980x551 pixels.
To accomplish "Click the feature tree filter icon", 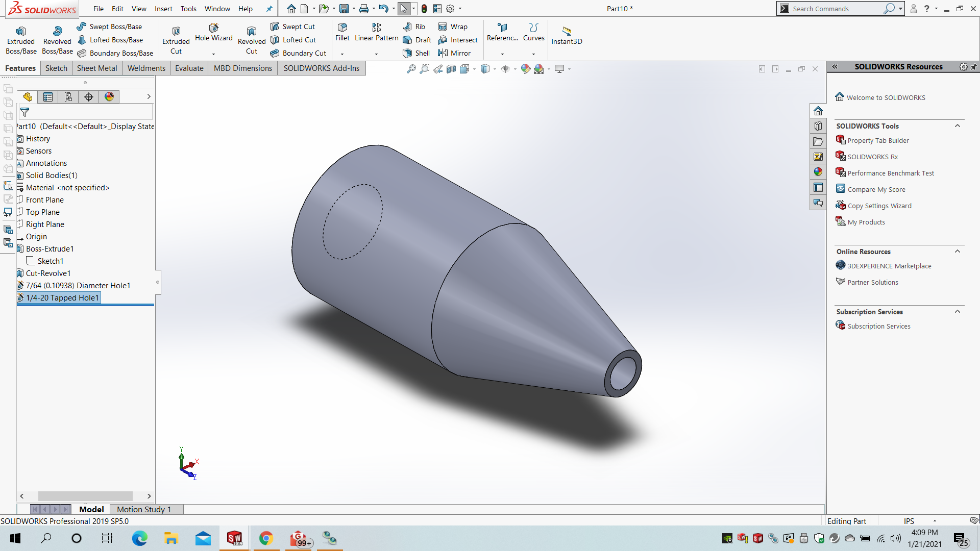I will [24, 112].
